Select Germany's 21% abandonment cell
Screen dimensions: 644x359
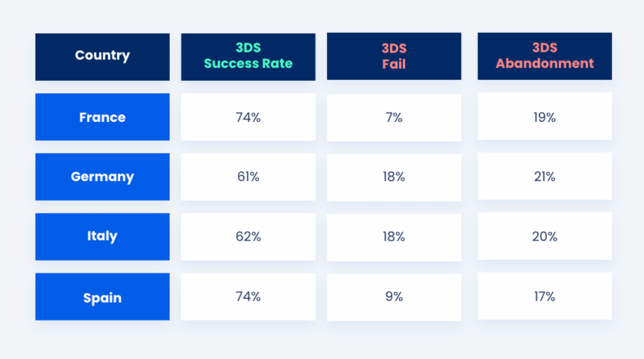545,177
